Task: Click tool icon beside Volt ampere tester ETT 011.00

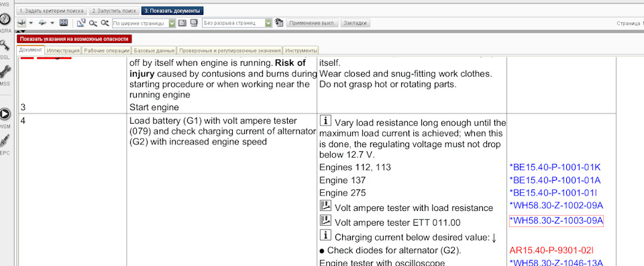Action: click(x=325, y=220)
